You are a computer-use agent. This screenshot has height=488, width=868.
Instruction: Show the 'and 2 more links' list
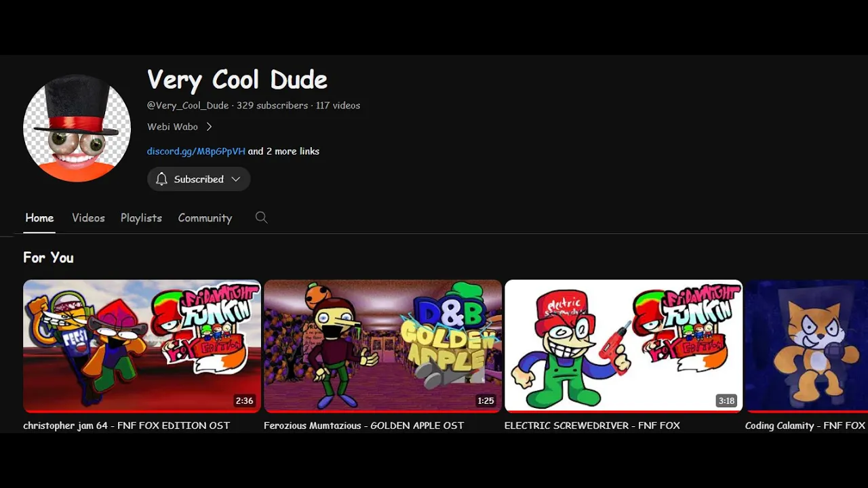283,151
